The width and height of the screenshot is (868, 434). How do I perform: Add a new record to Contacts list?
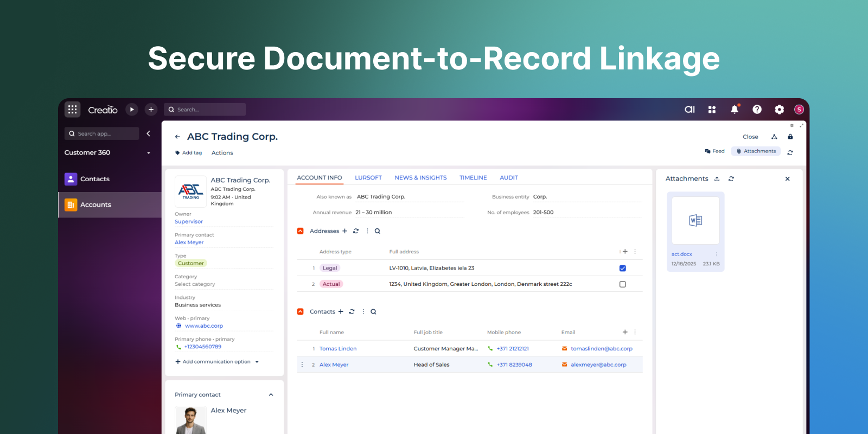pos(341,312)
